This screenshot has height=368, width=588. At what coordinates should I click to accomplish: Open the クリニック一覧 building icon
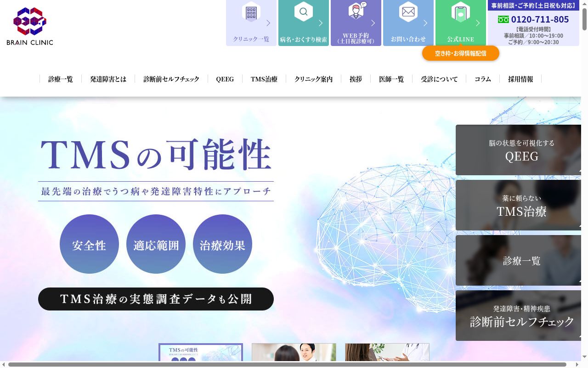pos(251,12)
